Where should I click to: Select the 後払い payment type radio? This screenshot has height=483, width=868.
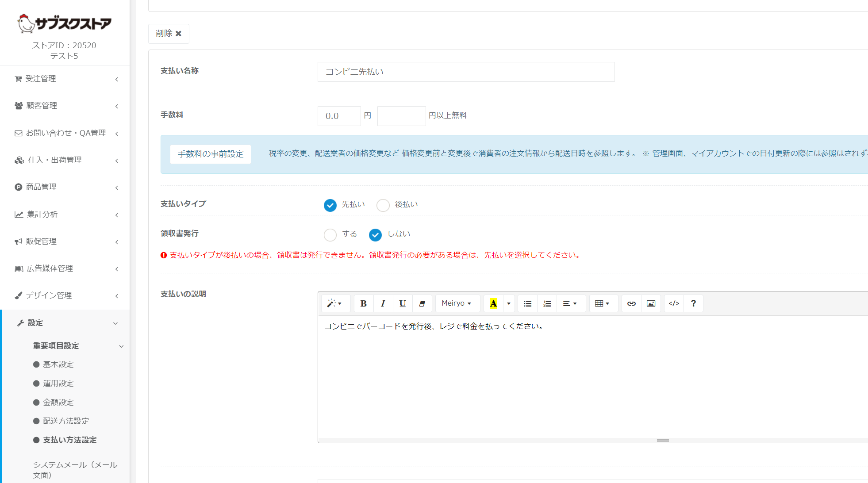click(383, 205)
